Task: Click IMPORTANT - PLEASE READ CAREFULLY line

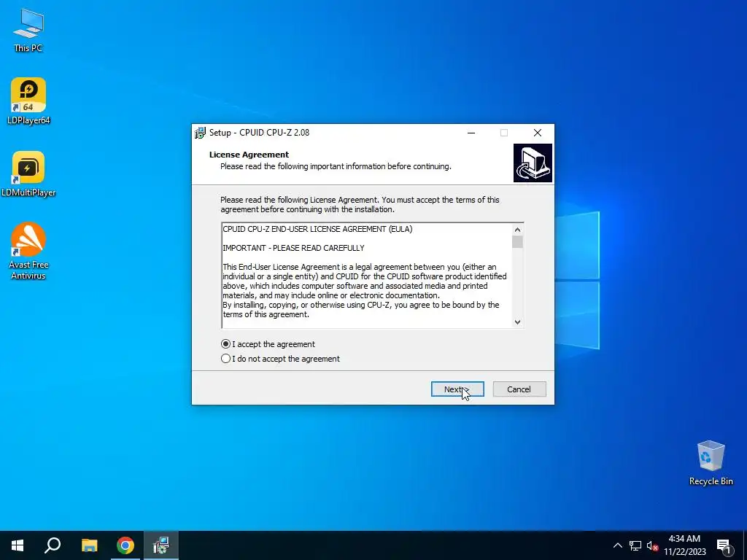Action: (293, 248)
